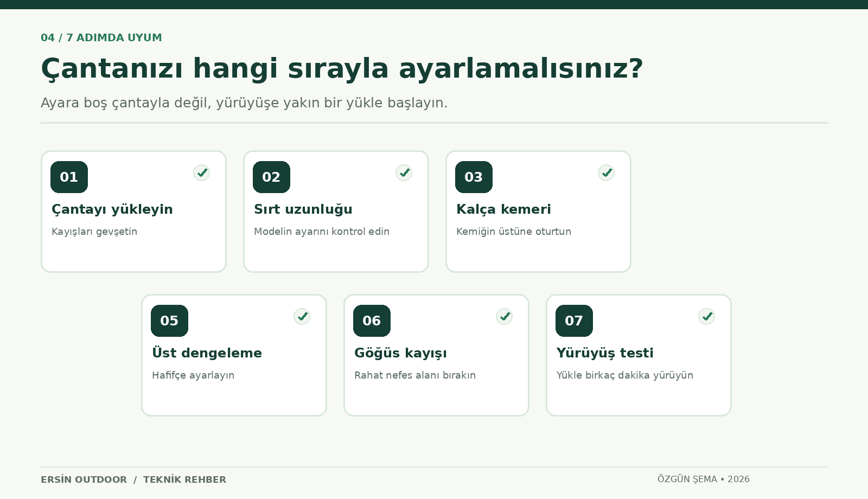Click the text Kemiğin üstüne oturtun
Viewport: 868px width, 499px height.
[514, 232]
